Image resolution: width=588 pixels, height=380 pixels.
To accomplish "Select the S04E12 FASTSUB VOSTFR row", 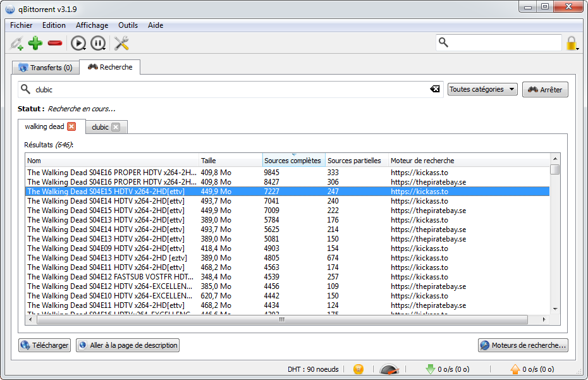I will coord(287,277).
